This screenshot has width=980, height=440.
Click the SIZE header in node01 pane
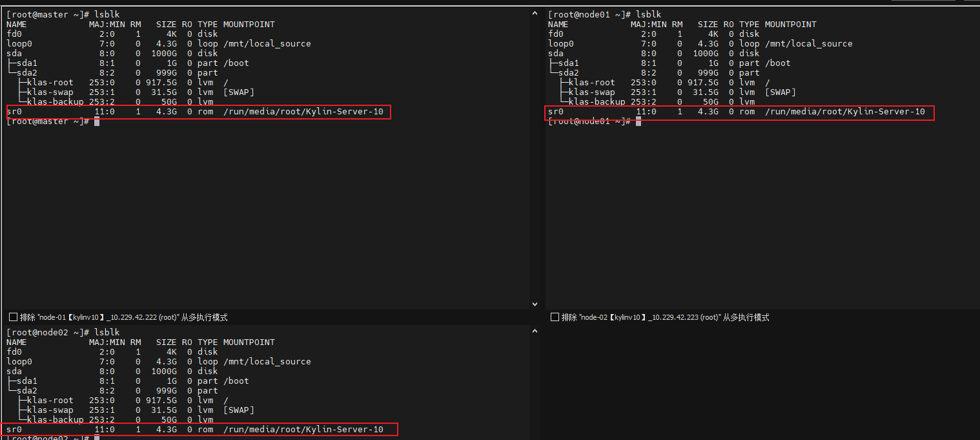(708, 24)
